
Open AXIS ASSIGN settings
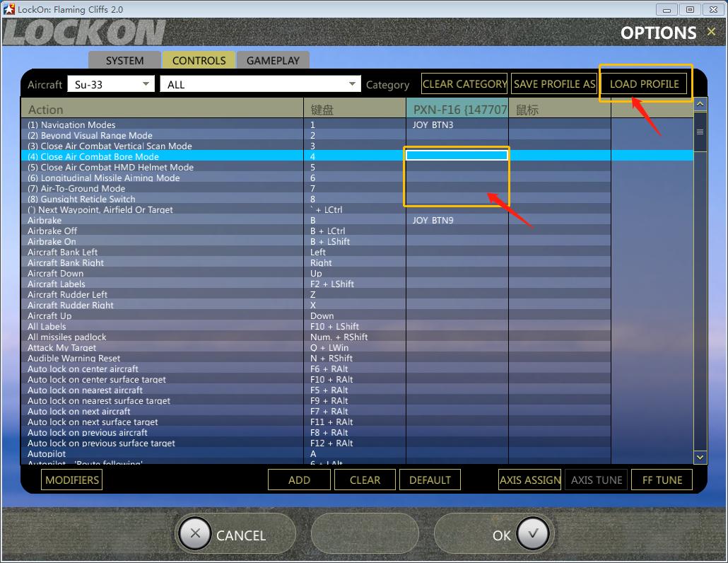[530, 480]
